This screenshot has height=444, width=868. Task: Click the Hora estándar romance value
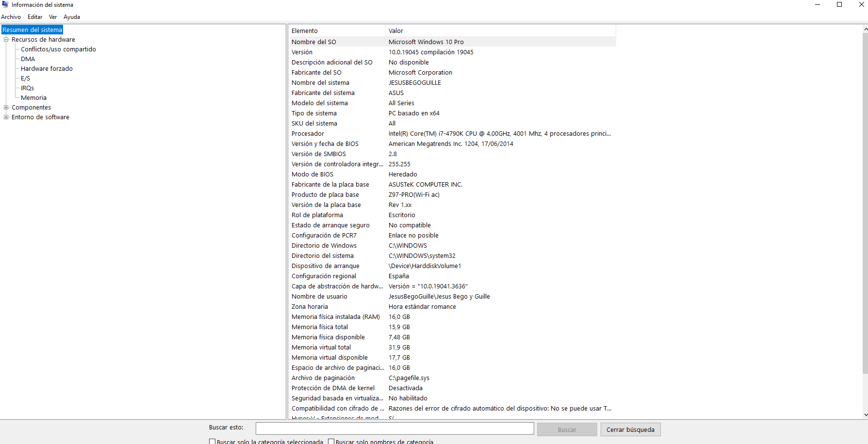point(422,307)
